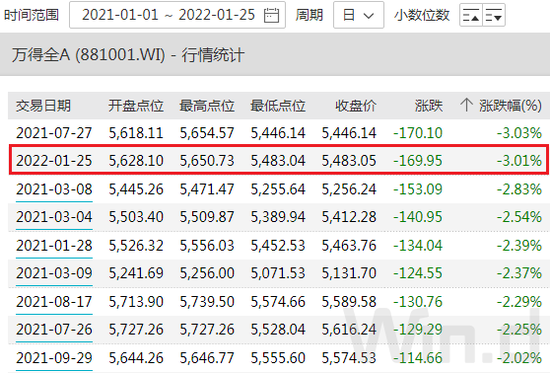550x373 pixels.
Task: Sort by 涨跌 column header
Action: (429, 106)
